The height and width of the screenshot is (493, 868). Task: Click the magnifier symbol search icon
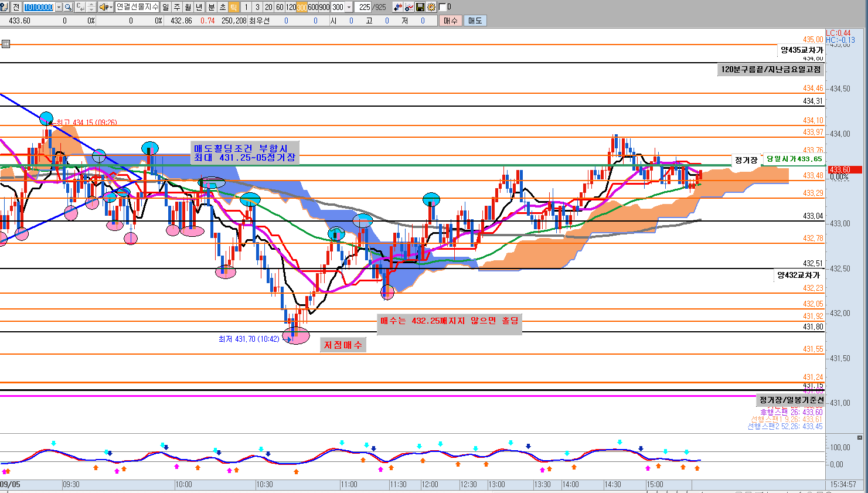point(68,7)
